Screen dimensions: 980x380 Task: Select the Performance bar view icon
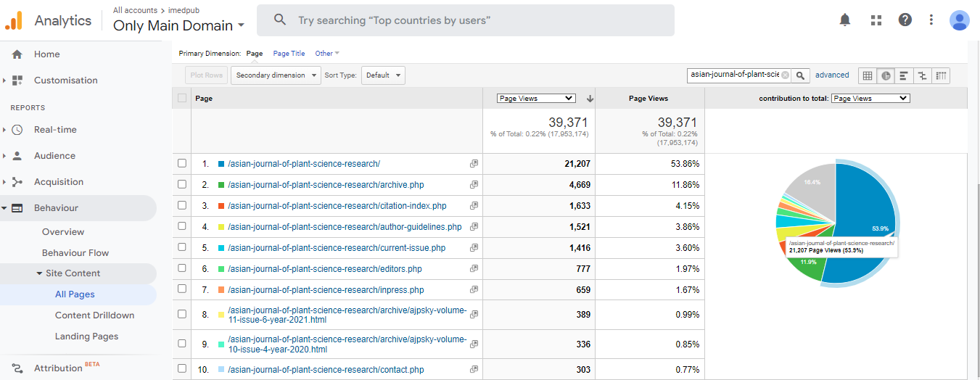pyautogui.click(x=904, y=75)
